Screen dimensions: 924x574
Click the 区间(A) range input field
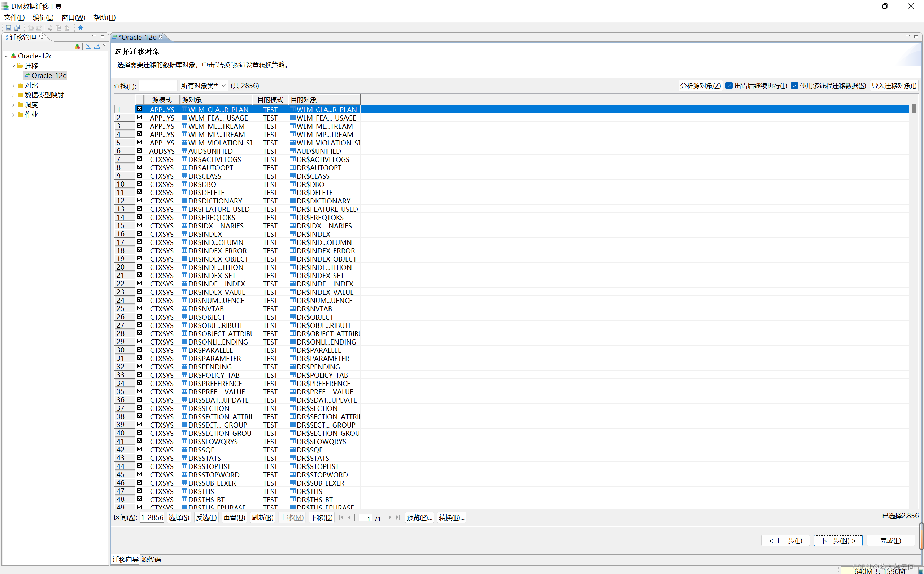tap(152, 517)
